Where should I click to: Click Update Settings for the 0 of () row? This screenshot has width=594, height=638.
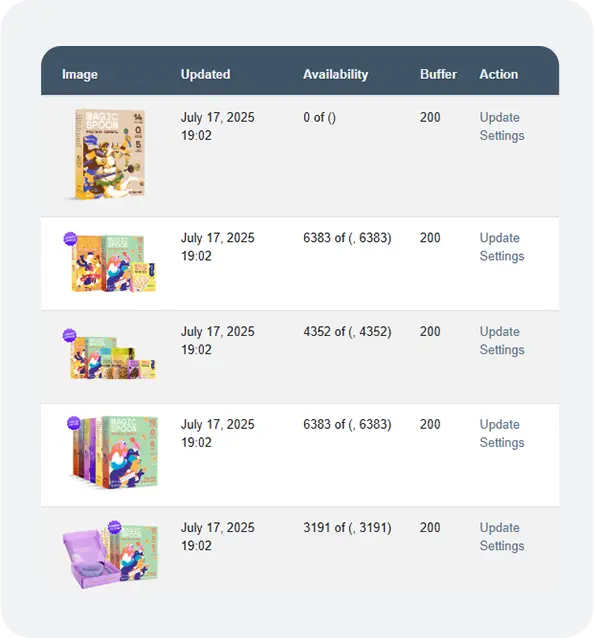pos(502,126)
